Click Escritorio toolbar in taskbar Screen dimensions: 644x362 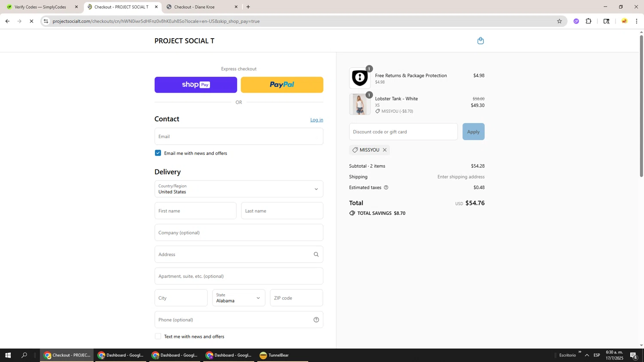568,355
